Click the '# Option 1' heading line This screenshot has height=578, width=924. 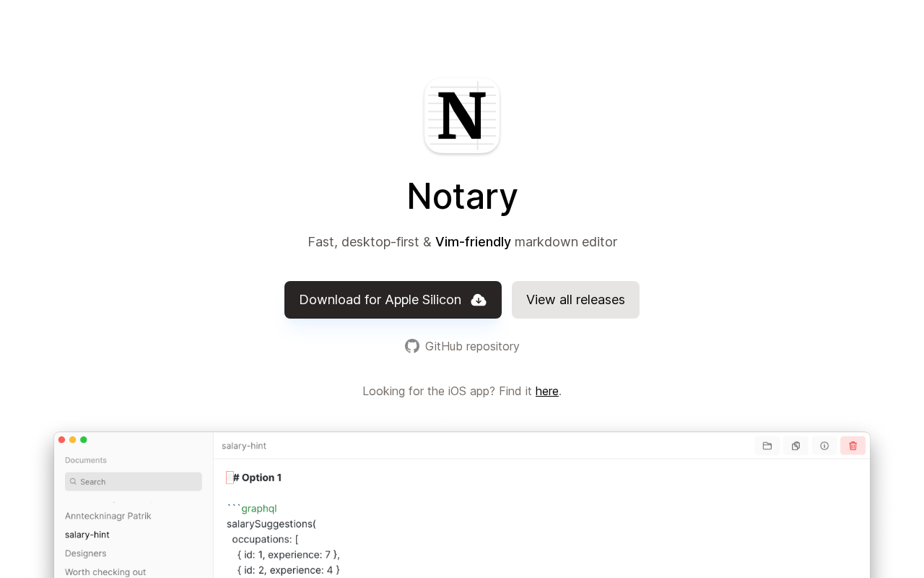pyautogui.click(x=258, y=478)
